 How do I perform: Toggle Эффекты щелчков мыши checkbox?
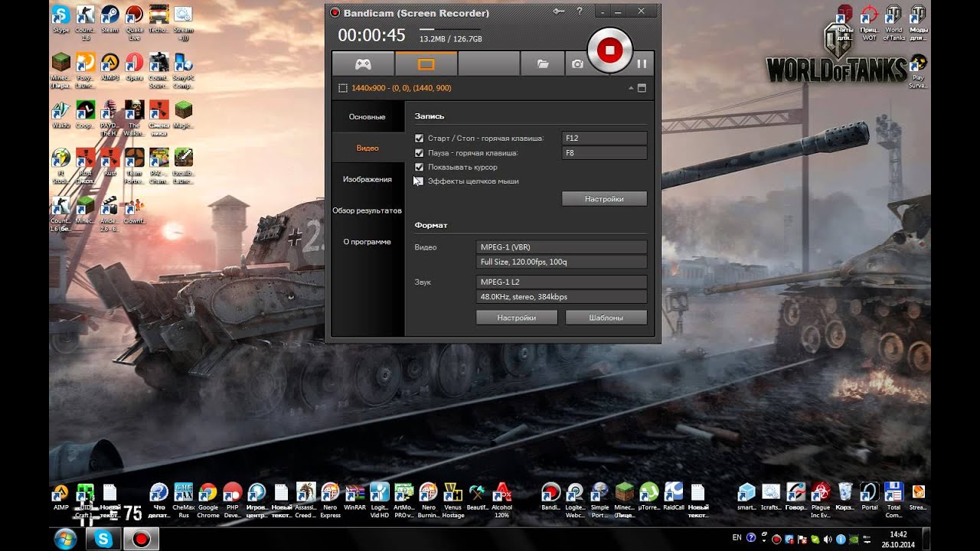tap(419, 181)
